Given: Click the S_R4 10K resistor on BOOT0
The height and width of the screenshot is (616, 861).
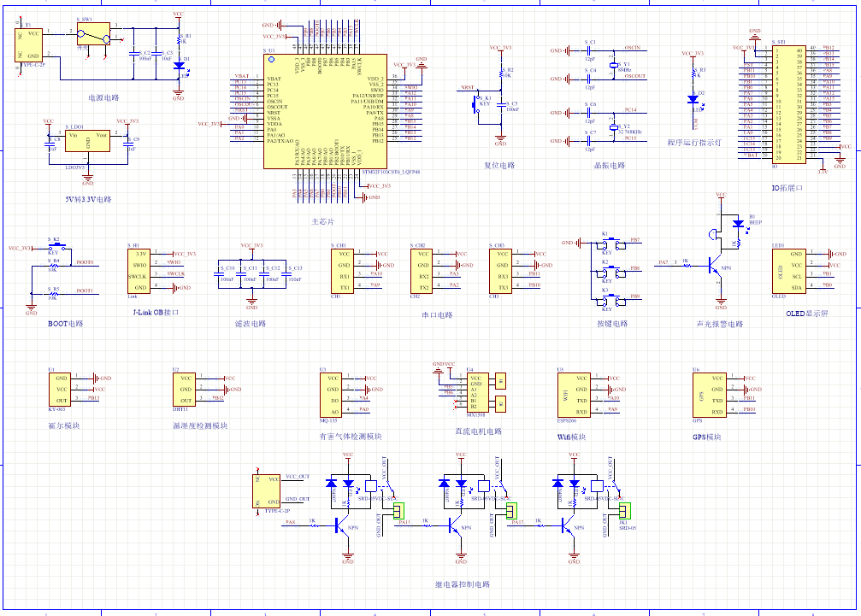Looking at the screenshot, I should (x=53, y=266).
